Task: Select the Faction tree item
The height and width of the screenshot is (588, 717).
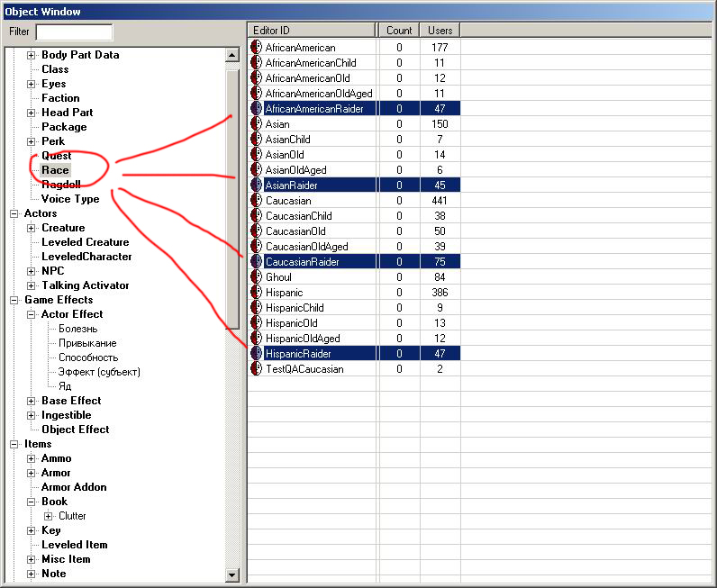Action: [x=60, y=98]
